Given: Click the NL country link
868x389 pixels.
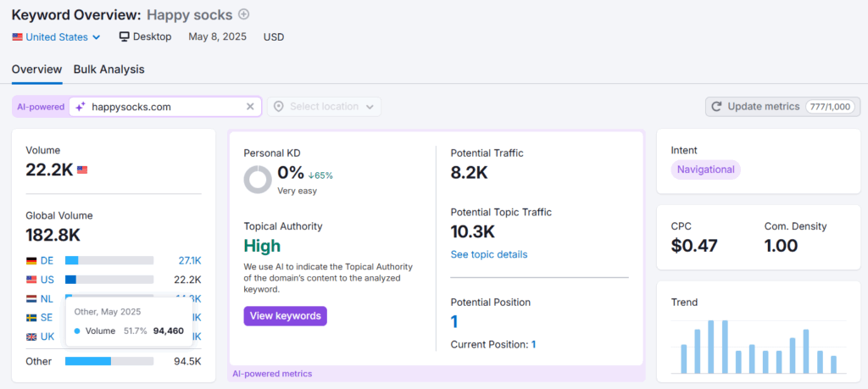Looking at the screenshot, I should tap(47, 299).
